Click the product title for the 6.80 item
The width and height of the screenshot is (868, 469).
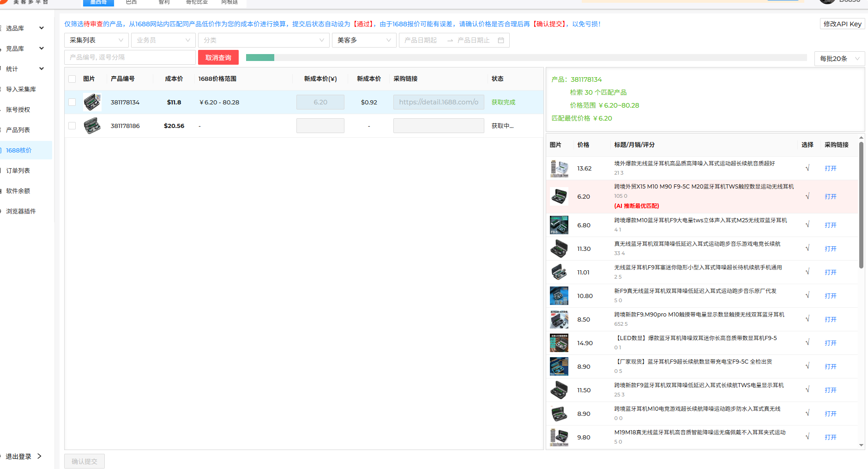pyautogui.click(x=700, y=220)
